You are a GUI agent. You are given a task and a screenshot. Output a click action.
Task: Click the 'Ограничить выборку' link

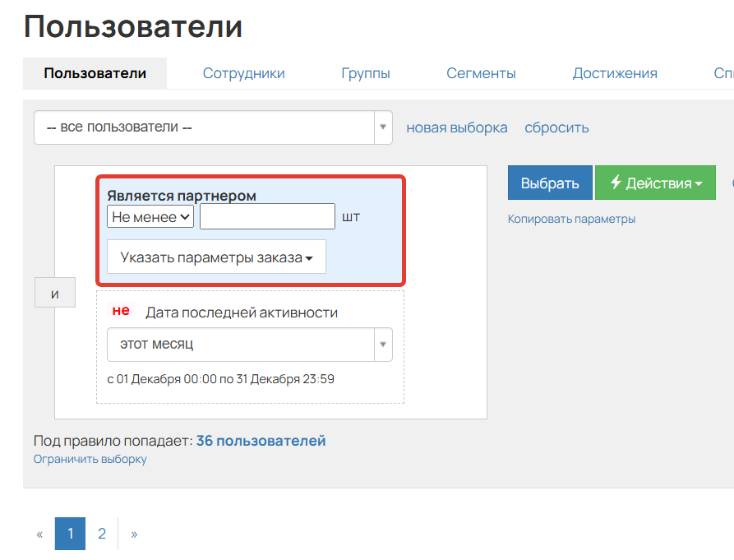coord(90,459)
